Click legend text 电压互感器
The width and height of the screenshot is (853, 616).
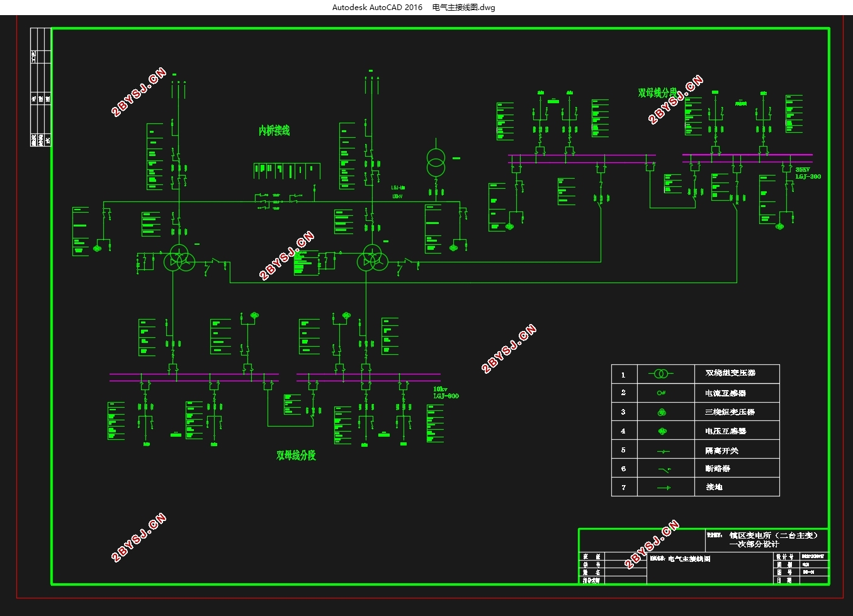pyautogui.click(x=725, y=431)
